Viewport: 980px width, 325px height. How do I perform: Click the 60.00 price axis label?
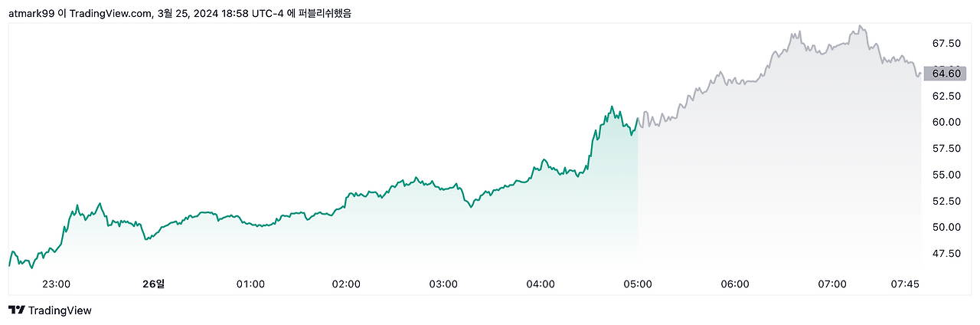click(x=946, y=122)
